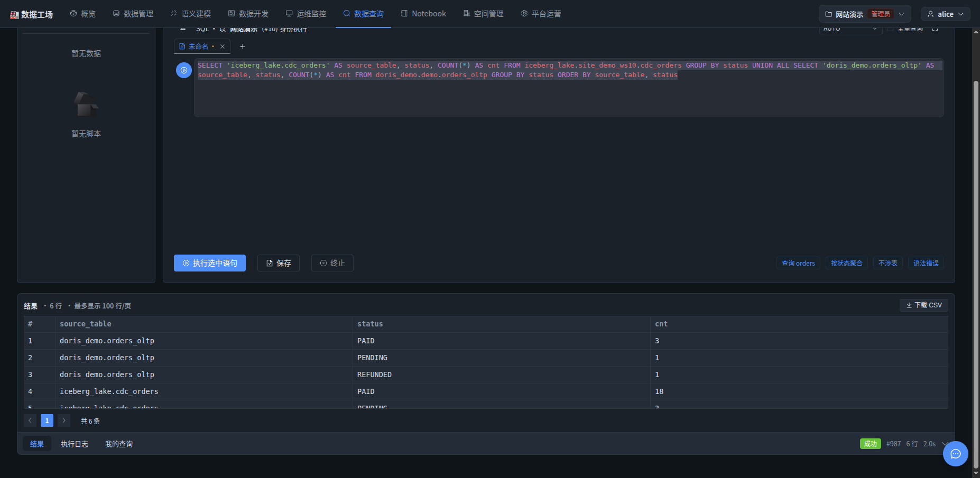Open the alice user dropdown
980x478 pixels.
946,14
